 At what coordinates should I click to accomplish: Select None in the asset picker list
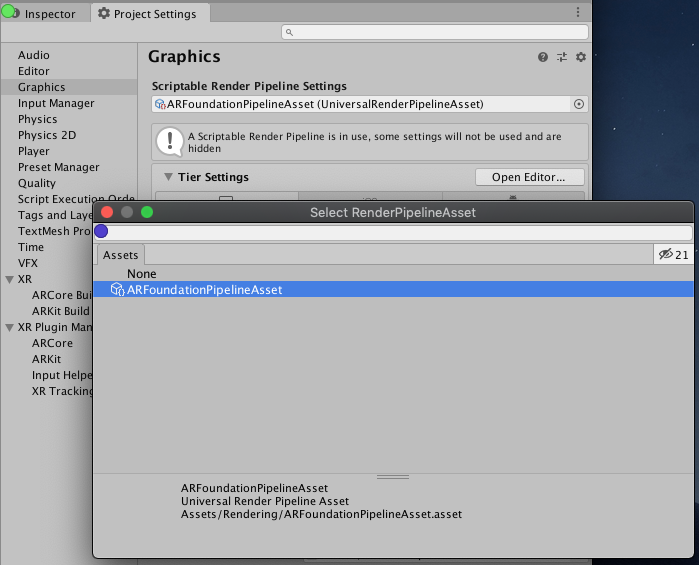tap(141, 274)
